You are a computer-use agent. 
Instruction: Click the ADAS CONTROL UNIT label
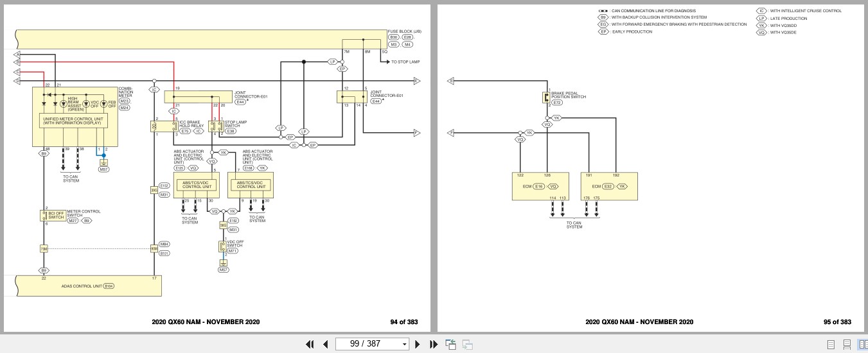coord(82,285)
